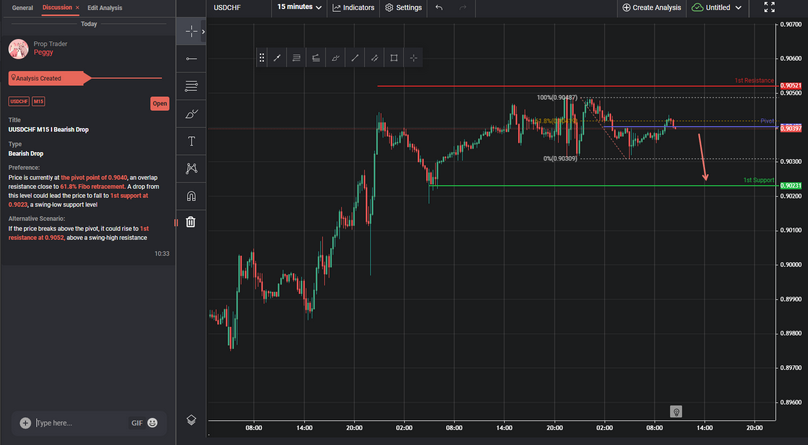Open the Fibonacci lines tool in sidebar
The height and width of the screenshot is (445, 809).
pos(191,86)
